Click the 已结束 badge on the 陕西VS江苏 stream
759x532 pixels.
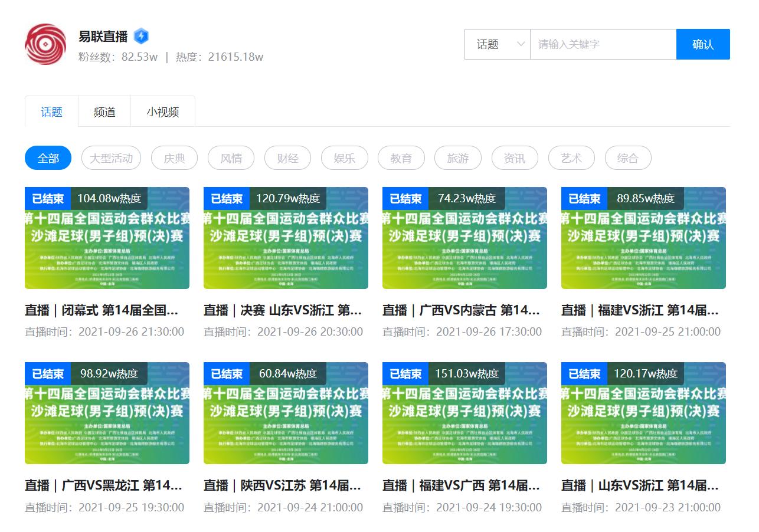(x=226, y=373)
